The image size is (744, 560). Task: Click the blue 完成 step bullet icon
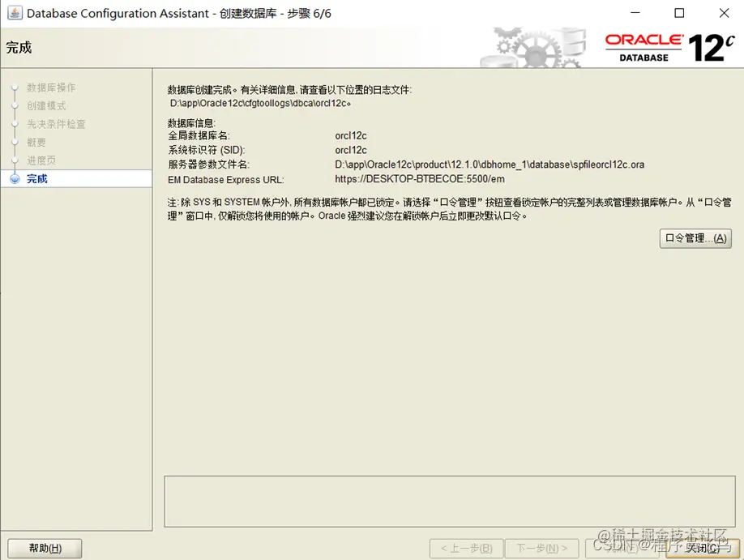(15, 179)
